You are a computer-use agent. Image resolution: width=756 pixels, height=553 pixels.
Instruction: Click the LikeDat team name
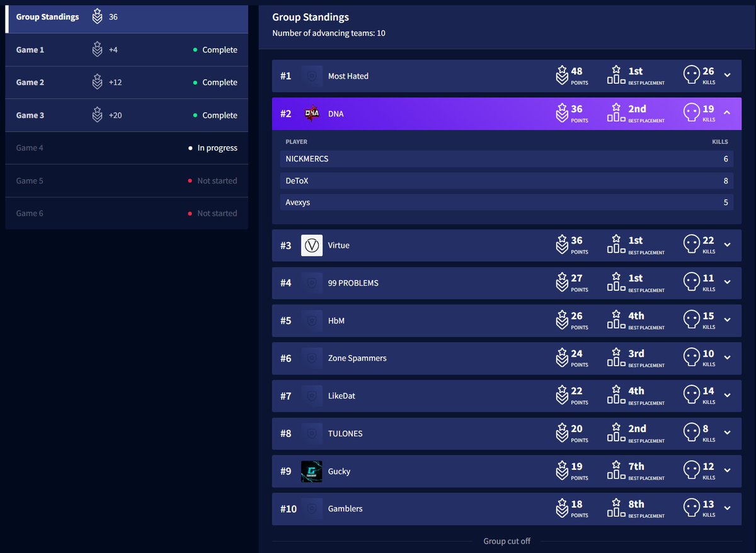point(341,396)
